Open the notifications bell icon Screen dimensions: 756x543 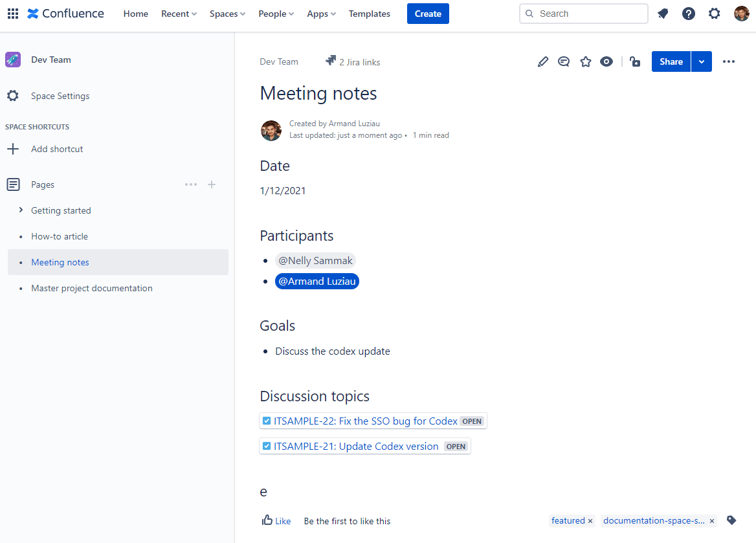(x=663, y=14)
